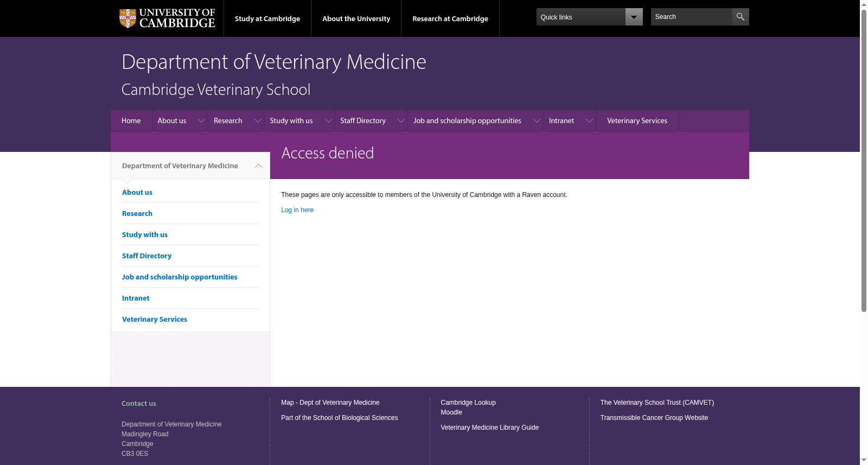
Task: Open the Moodle footer link
Action: point(451,412)
